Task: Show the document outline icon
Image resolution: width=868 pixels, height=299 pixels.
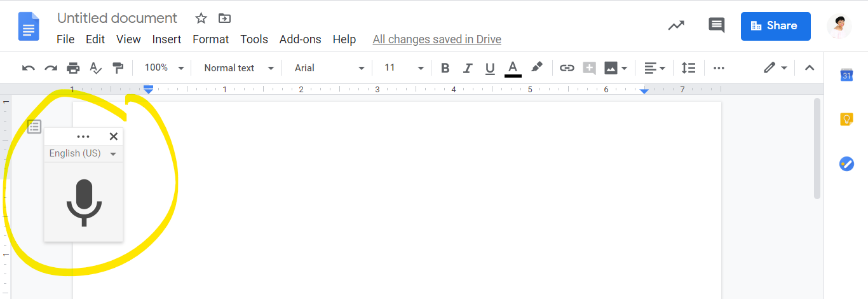Action: 34,127
